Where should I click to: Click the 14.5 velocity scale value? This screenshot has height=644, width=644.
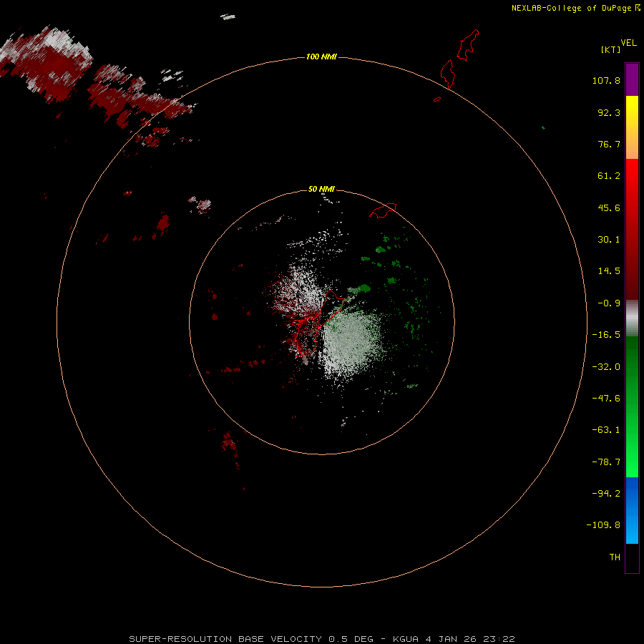(x=609, y=271)
